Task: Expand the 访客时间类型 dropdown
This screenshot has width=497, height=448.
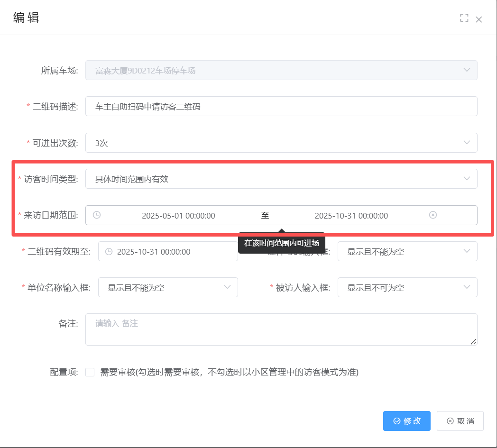Action: point(281,179)
